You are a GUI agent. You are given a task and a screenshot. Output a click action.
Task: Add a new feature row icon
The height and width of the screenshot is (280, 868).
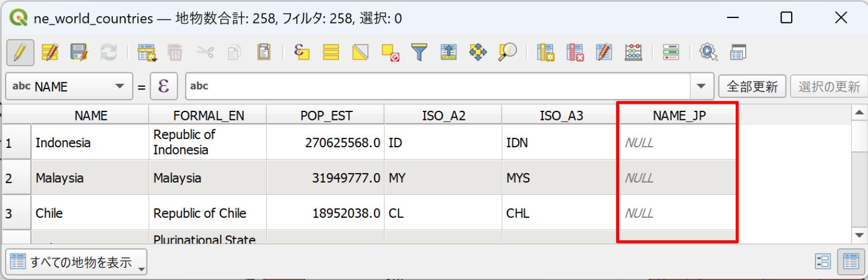(x=147, y=53)
